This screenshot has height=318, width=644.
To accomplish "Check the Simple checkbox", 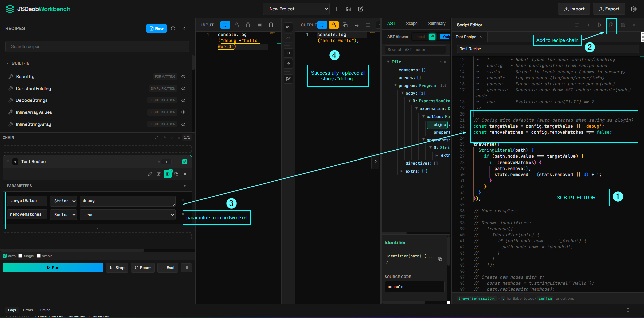I will click(39, 256).
